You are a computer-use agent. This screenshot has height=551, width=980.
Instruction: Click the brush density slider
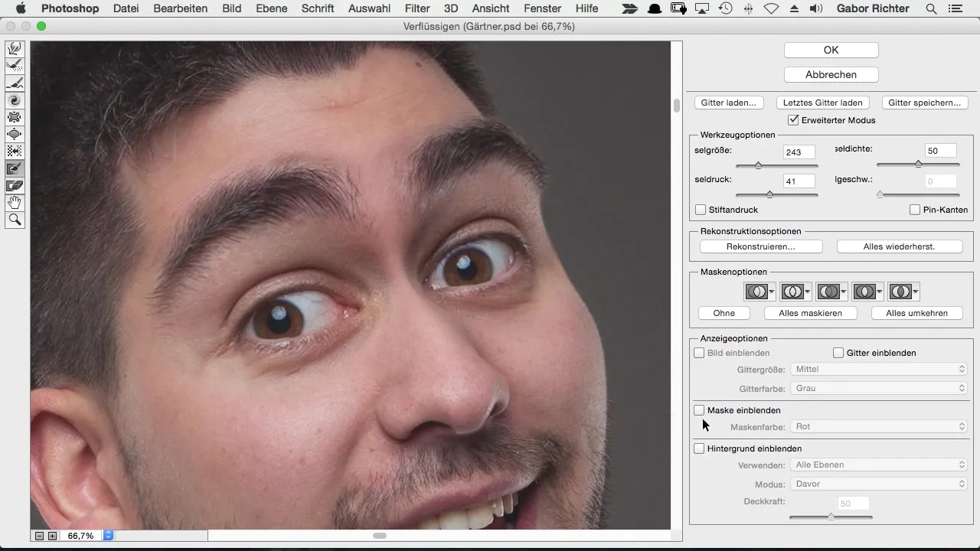click(917, 164)
